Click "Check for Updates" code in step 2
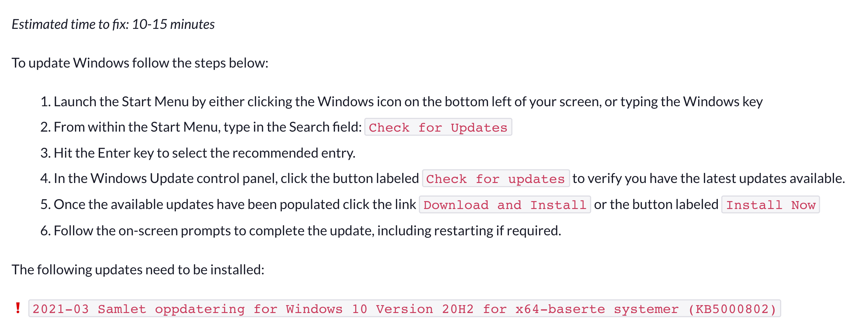Screen dimensions: 868x333 (x=438, y=127)
